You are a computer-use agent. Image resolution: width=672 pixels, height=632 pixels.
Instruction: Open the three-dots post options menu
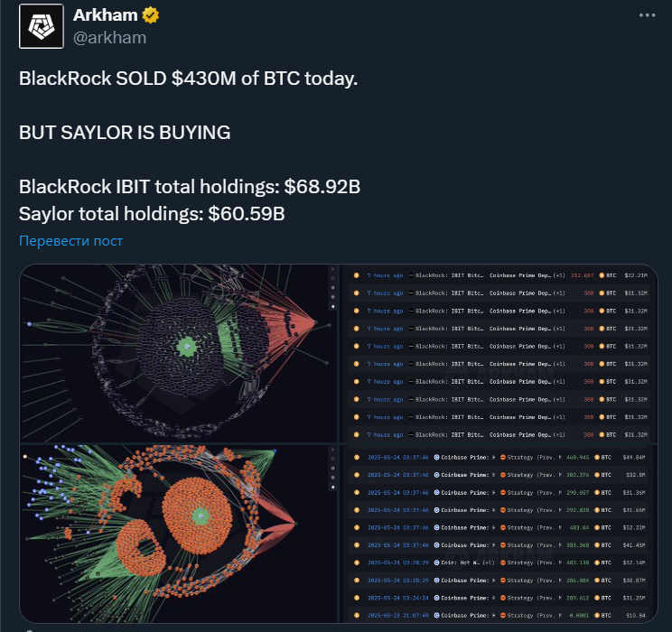coord(647,15)
